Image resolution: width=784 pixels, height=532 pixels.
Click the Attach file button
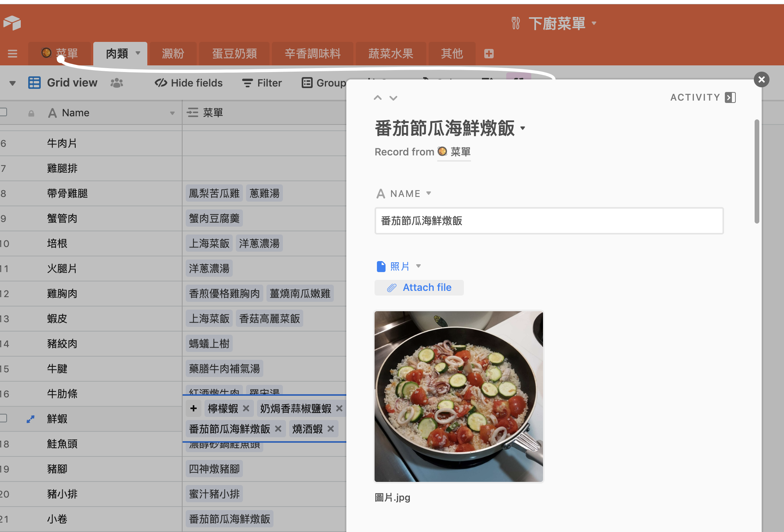tap(419, 287)
